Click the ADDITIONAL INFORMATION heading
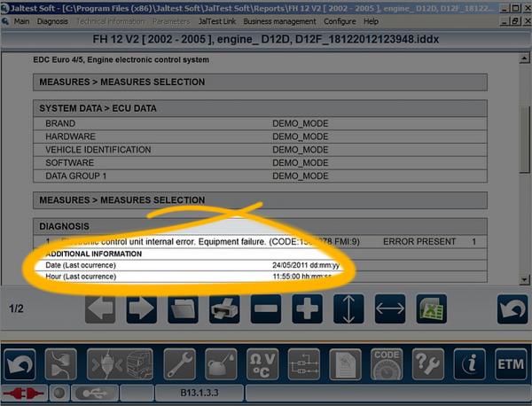The image size is (532, 406). pyautogui.click(x=94, y=254)
